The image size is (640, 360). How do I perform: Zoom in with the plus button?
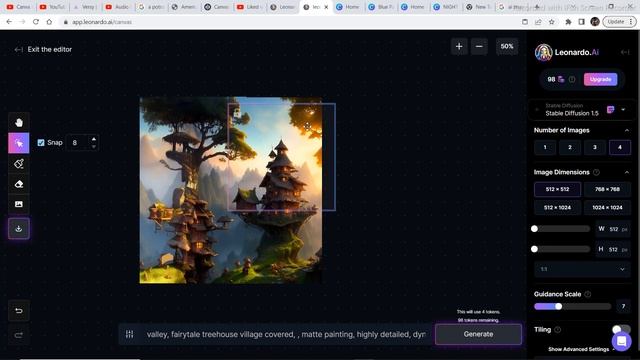[x=459, y=47]
